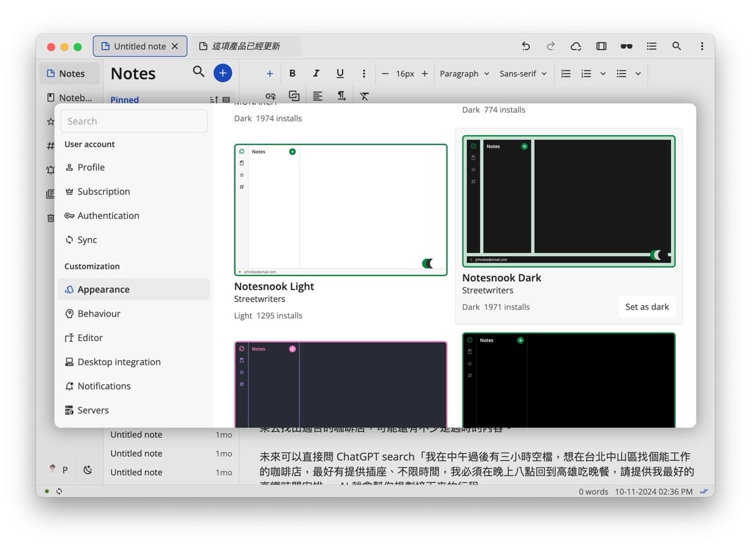The image size is (756, 543).
Task: Select the Notesnook Light theme preview
Action: click(x=341, y=210)
